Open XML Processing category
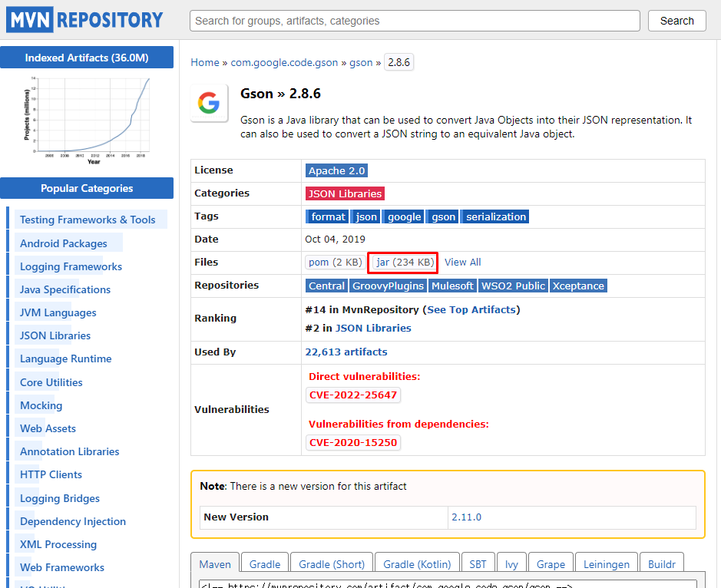This screenshot has height=588, width=721. [58, 544]
